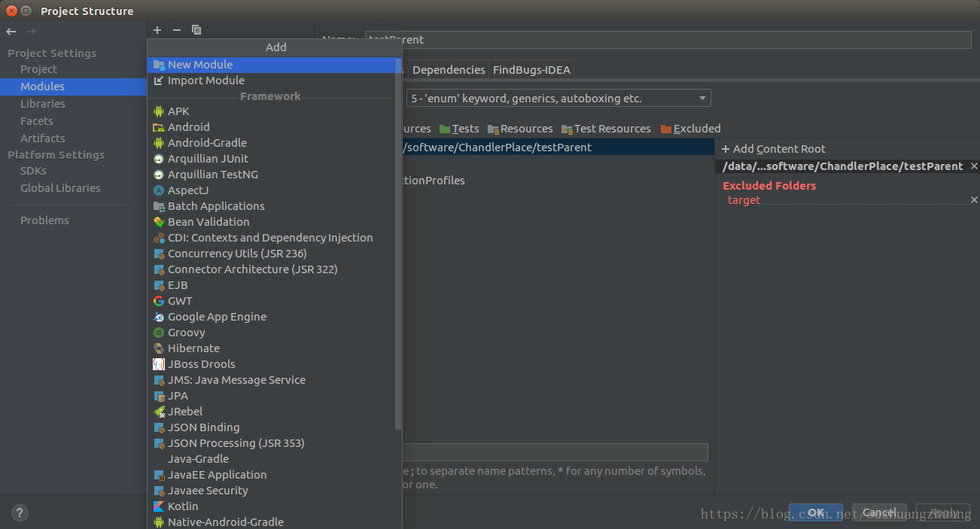This screenshot has height=529, width=980.
Task: Select JSON Binding framework entry
Action: [272, 427]
